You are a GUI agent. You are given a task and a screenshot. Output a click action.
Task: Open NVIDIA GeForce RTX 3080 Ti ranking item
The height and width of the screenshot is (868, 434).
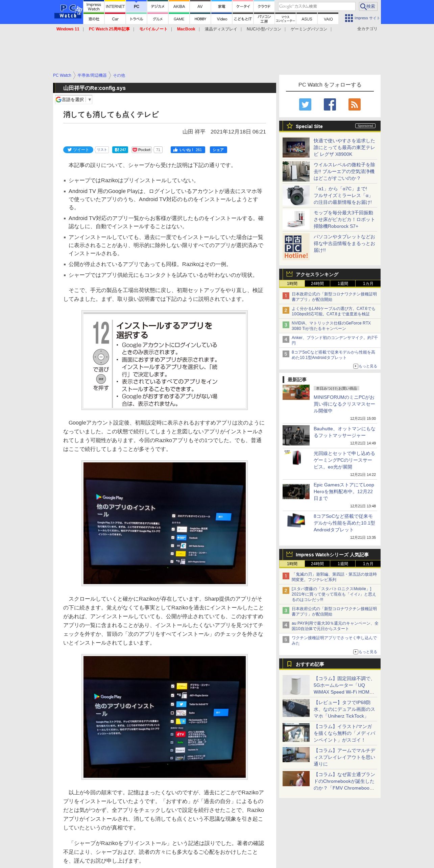[331, 326]
